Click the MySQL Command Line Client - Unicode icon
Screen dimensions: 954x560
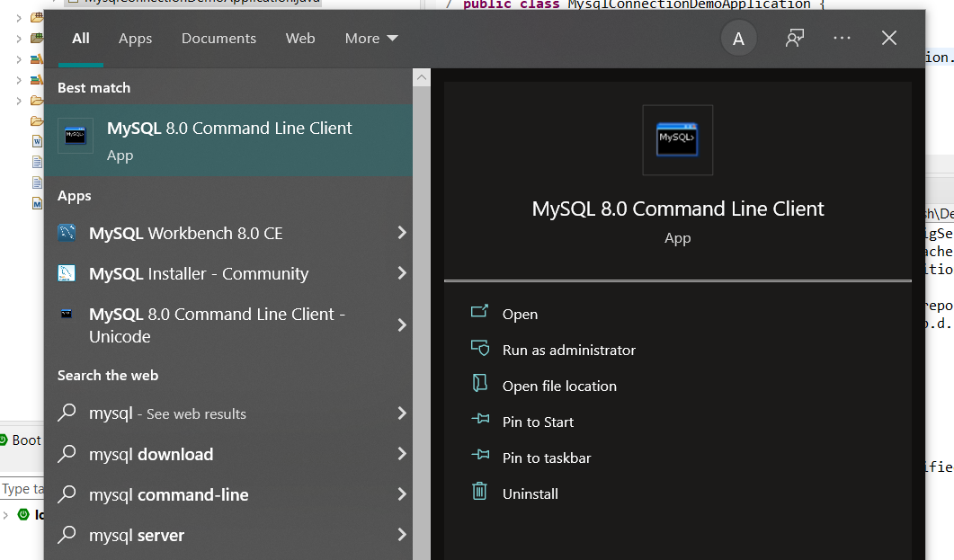67,314
